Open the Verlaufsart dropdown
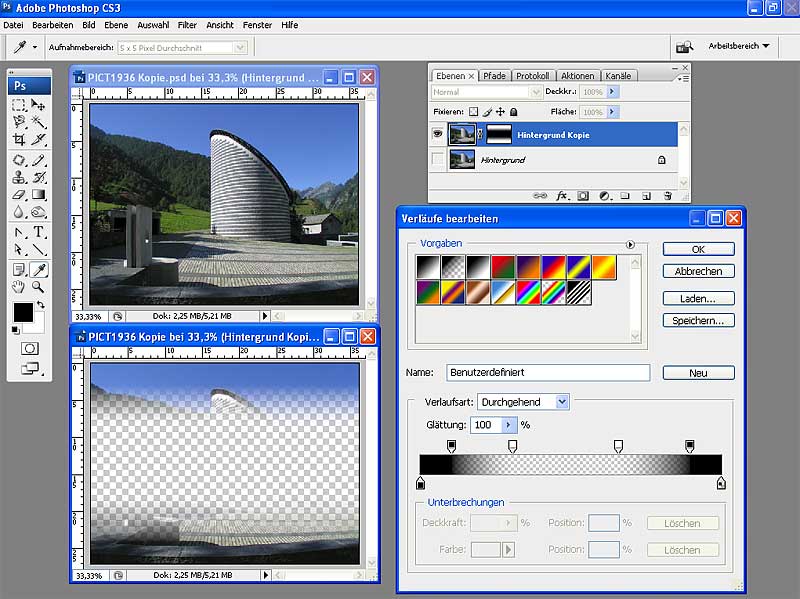Viewport: 800px width, 599px height. coord(562,402)
